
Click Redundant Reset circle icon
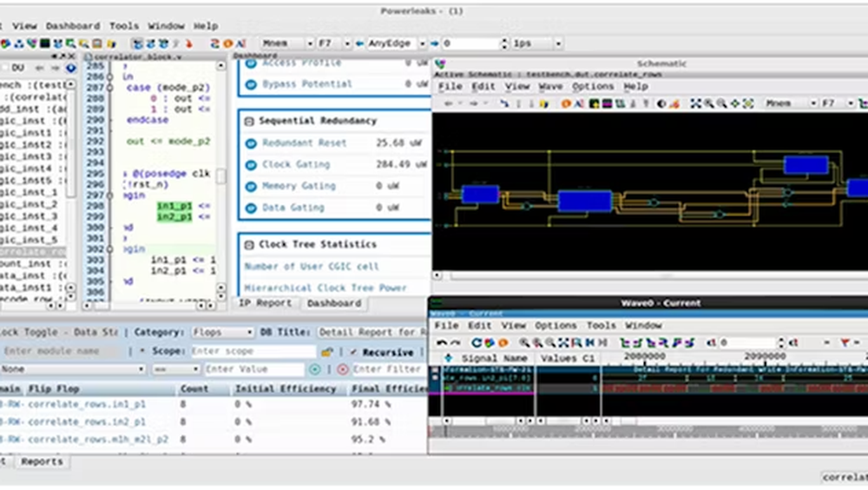coord(251,143)
